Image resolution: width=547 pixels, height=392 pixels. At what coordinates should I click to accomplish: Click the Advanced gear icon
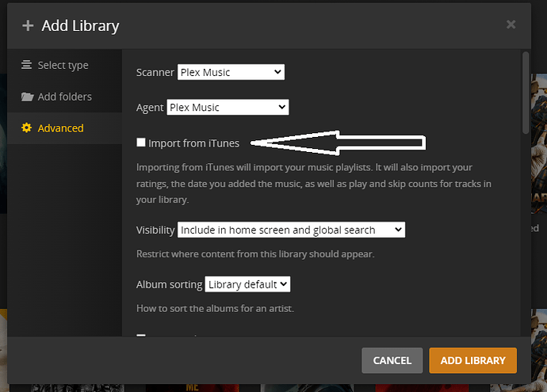[26, 127]
